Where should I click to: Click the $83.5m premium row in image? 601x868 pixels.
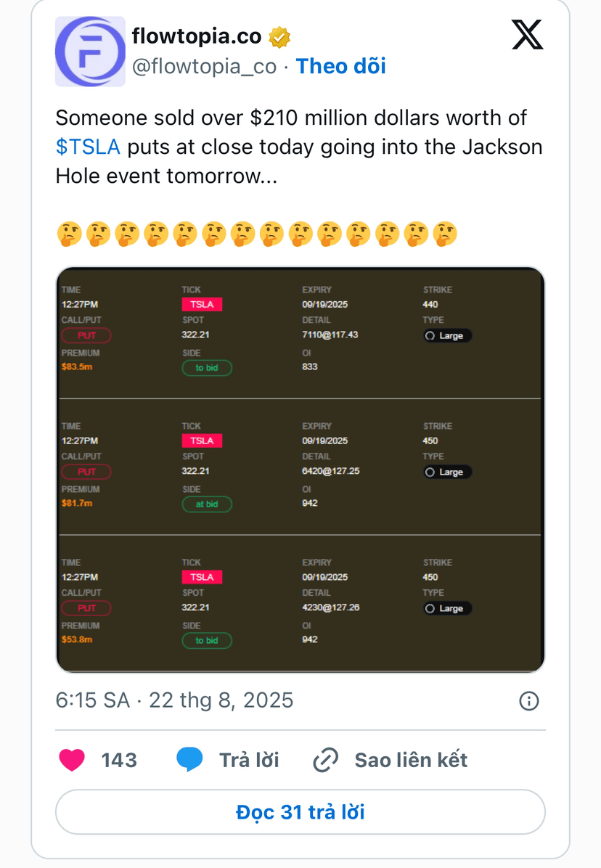[x=300, y=332]
